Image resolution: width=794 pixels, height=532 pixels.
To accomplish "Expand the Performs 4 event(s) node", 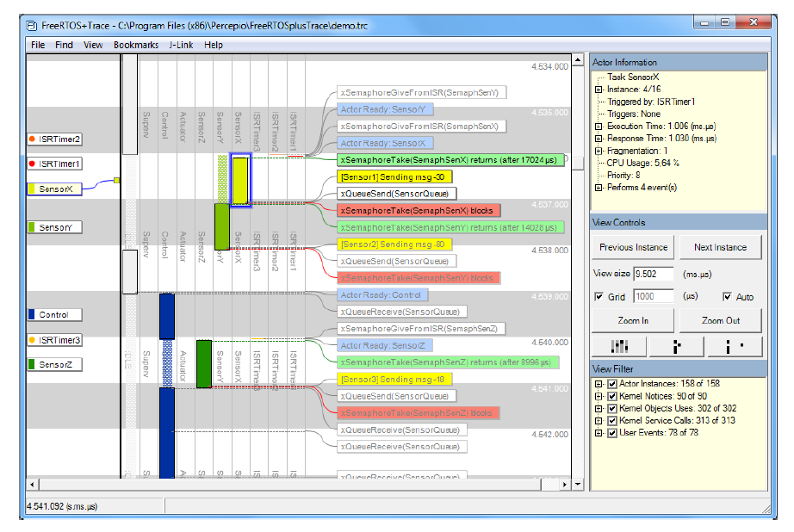I will 598,187.
